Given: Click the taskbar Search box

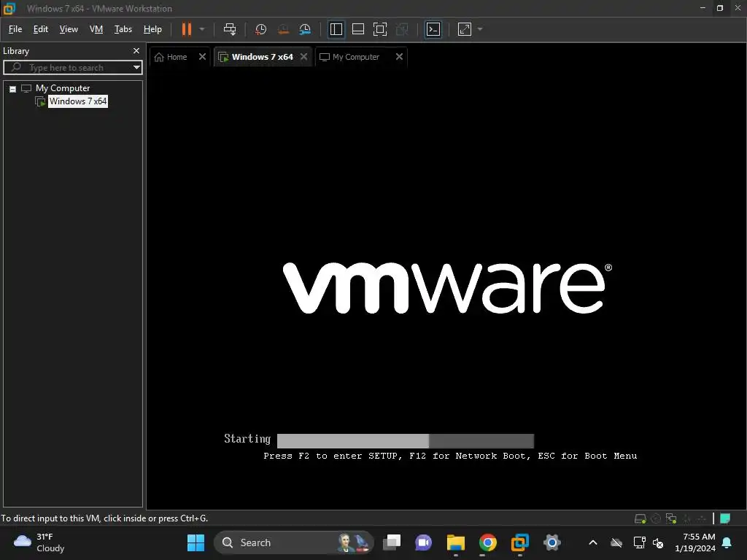Looking at the screenshot, I should [294, 542].
